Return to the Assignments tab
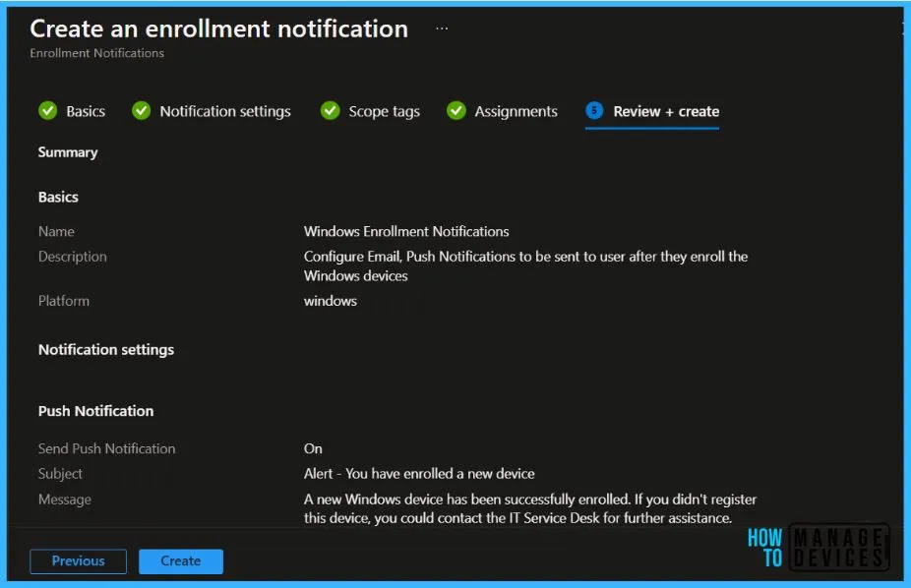911x588 pixels. 516,112
